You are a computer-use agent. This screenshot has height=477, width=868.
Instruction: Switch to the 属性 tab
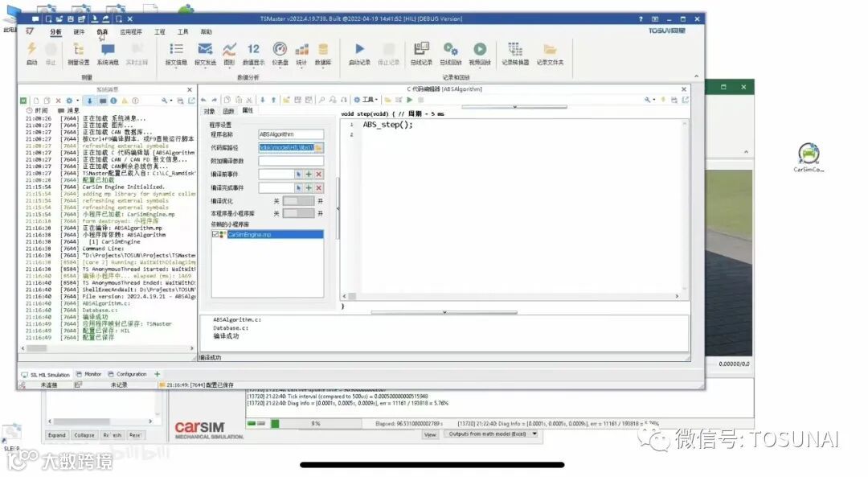248,111
